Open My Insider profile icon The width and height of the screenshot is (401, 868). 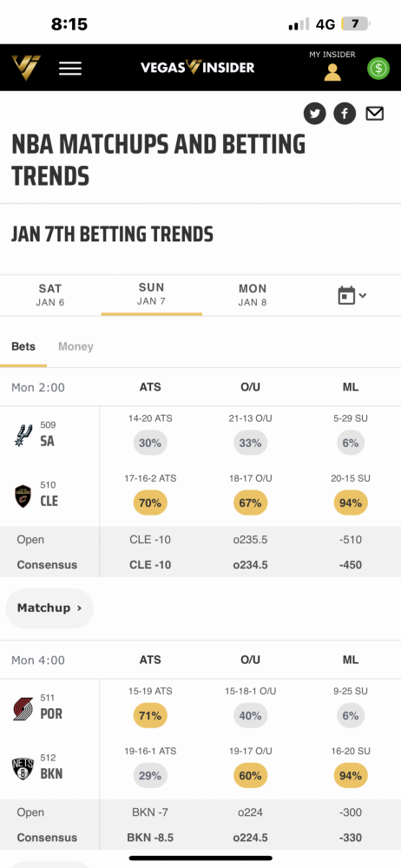click(x=332, y=72)
